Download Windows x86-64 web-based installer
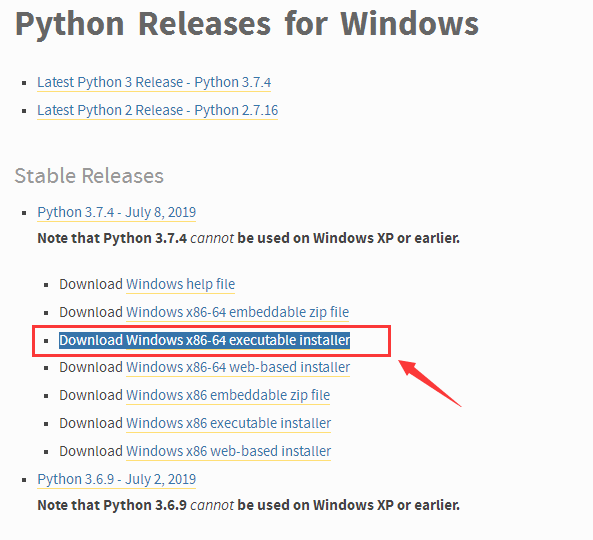 (238, 368)
